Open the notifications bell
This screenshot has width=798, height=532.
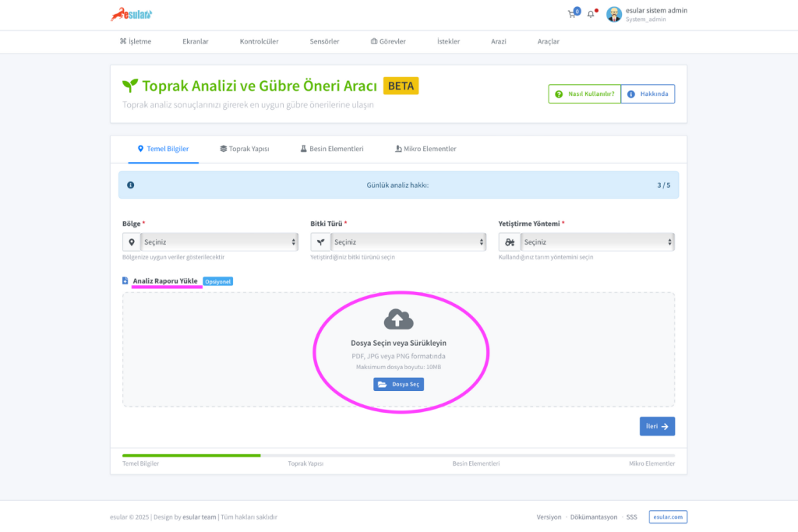coord(591,14)
